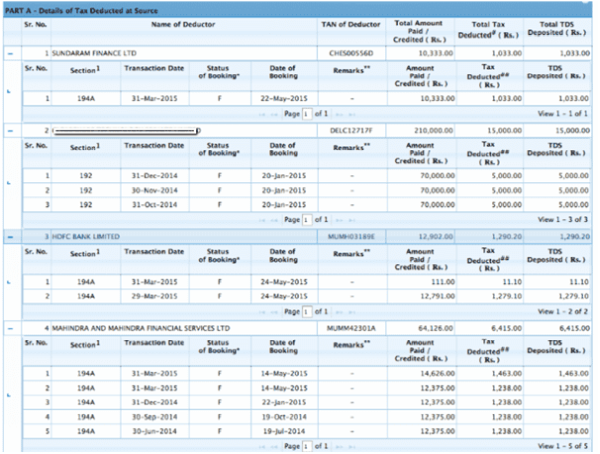The width and height of the screenshot is (600, 454).
Task: Go to next page in SUNDARAM FINANCE sub-table
Action: 339,114
